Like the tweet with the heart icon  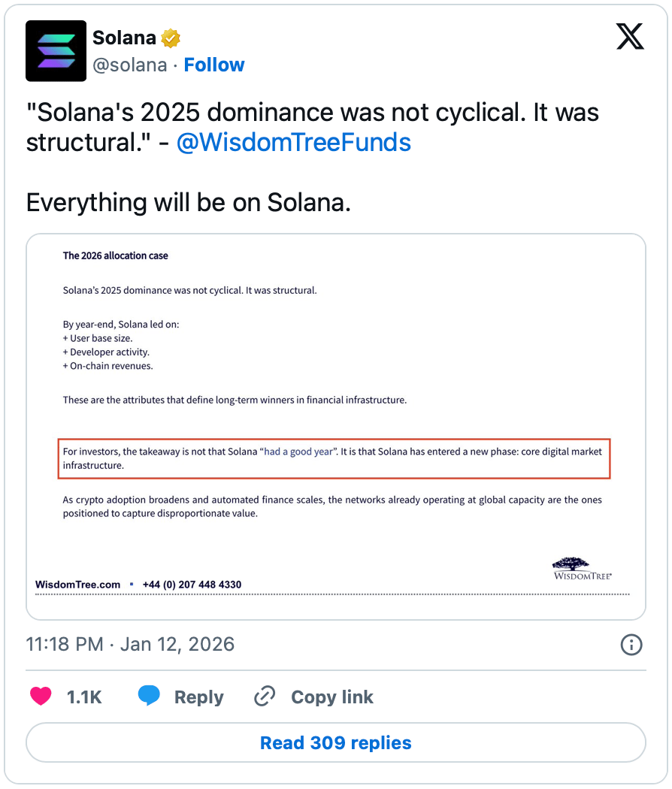(41, 697)
